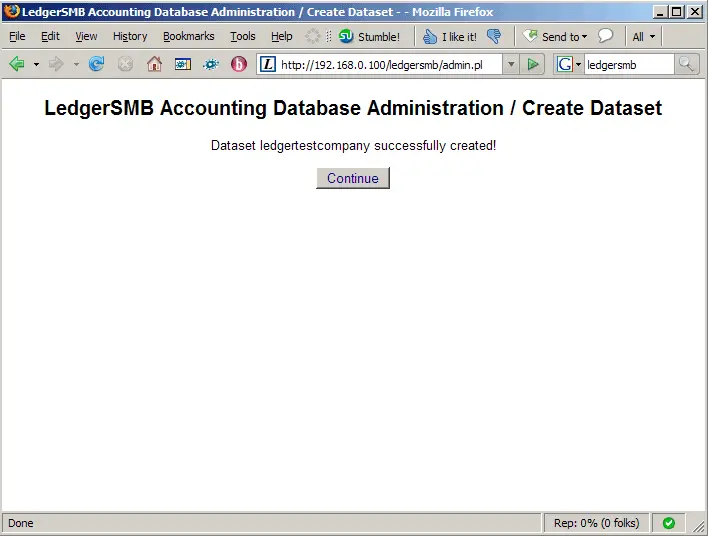Screen dimensions: 708x536
Task: Open the Edit menu
Action: (50, 36)
